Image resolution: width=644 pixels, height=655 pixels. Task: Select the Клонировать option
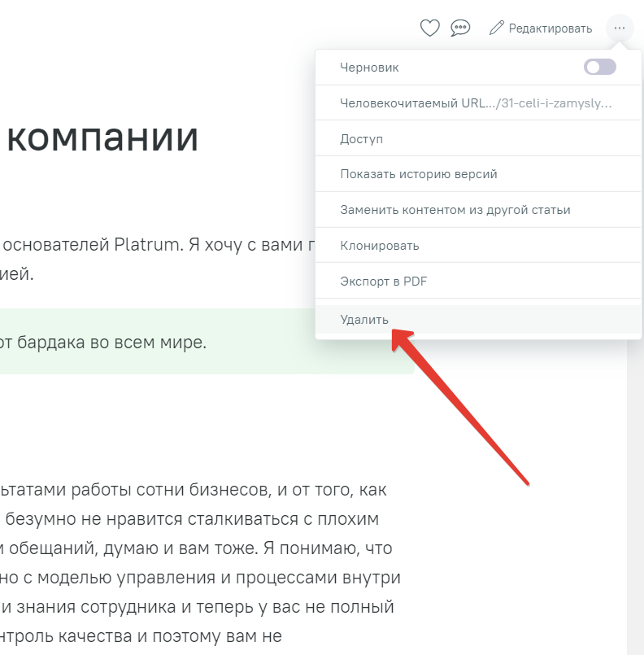click(x=380, y=245)
